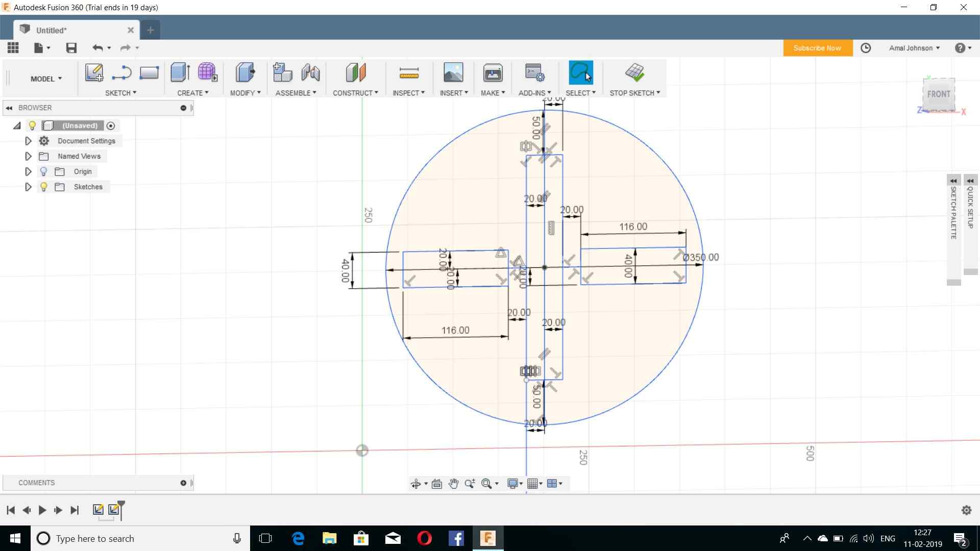
Task: Click the Stop Sketch icon
Action: coord(634,72)
